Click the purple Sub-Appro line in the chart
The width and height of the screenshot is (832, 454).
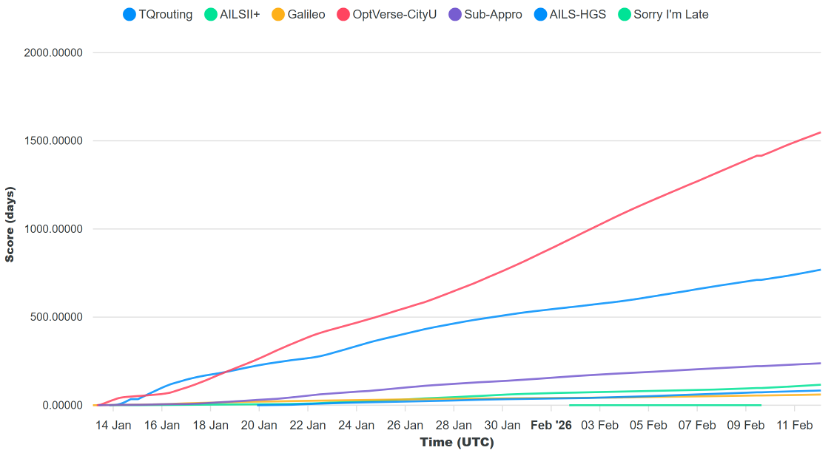pos(600,374)
